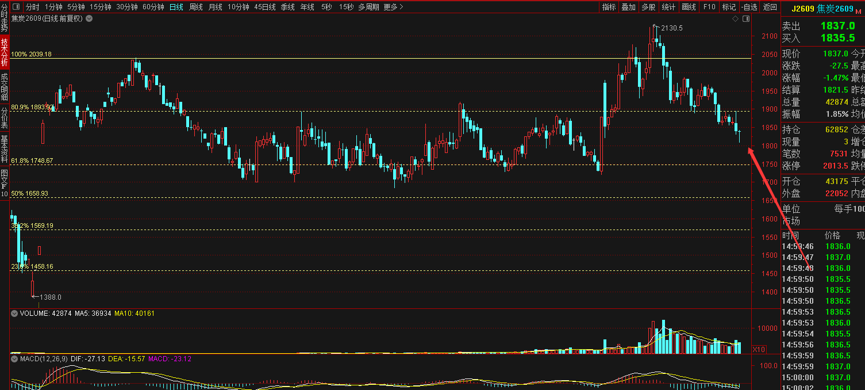Screen dimensions: 865x390
Task: Open the 分价表 sidebar tab
Action: 4,117
